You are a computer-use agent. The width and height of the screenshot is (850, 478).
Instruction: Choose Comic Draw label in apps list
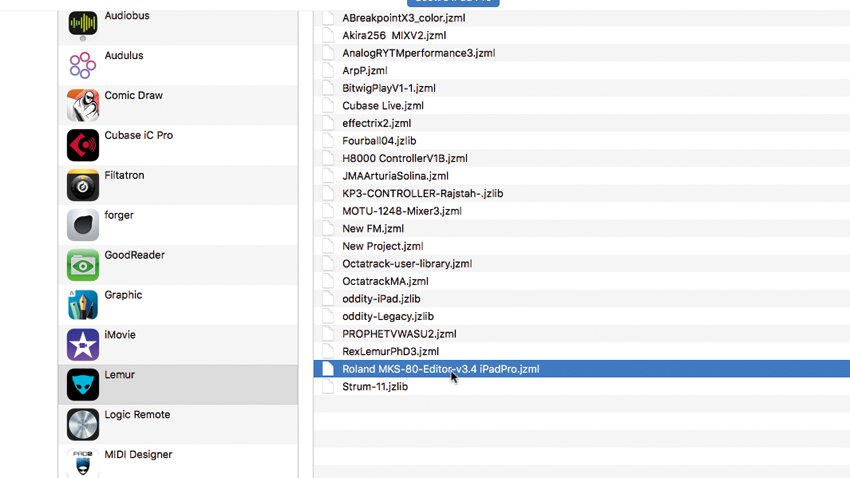133,95
